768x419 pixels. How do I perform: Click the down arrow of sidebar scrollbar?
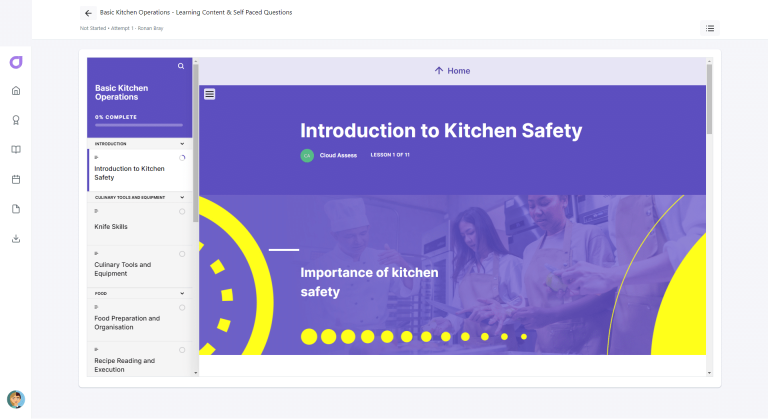coord(195,373)
